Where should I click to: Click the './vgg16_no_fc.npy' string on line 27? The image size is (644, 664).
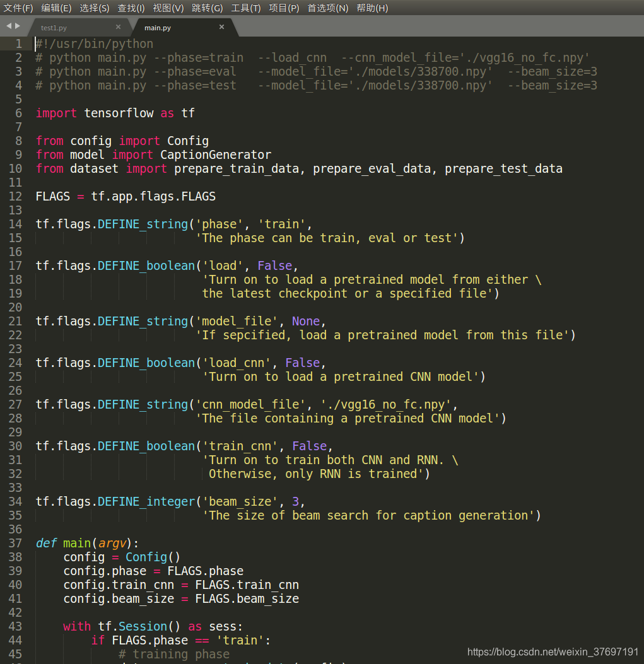(x=385, y=405)
